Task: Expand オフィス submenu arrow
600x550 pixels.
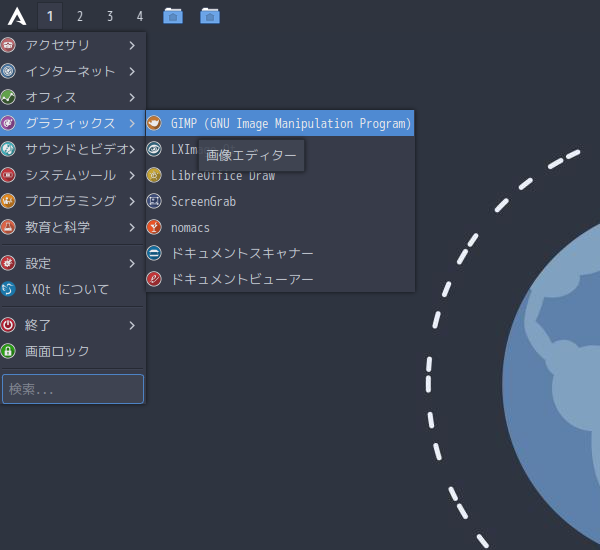Action: [x=132, y=98]
